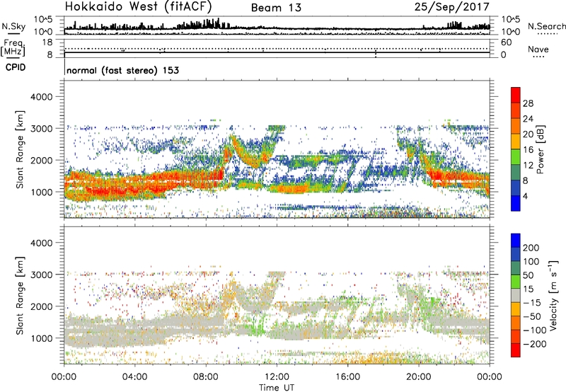This screenshot has width=566, height=392.
Task: Click the 'Hokkaido West (fitACF)' title text
Action: [x=138, y=6]
